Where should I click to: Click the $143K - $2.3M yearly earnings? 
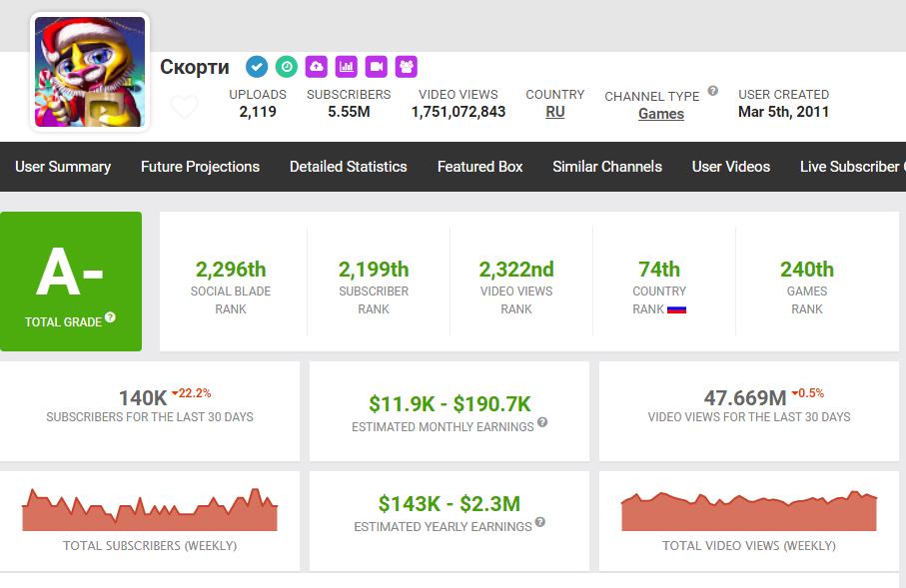click(x=450, y=504)
